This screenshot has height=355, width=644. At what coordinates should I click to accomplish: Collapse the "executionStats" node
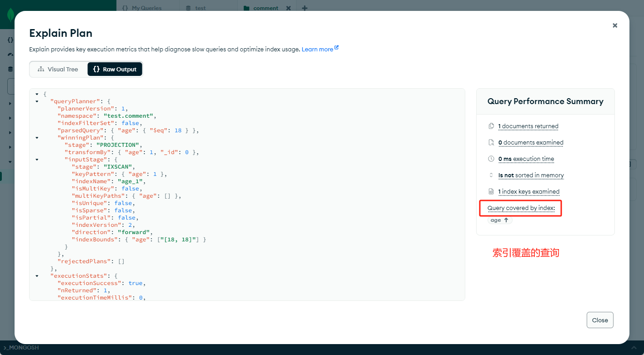(x=37, y=276)
